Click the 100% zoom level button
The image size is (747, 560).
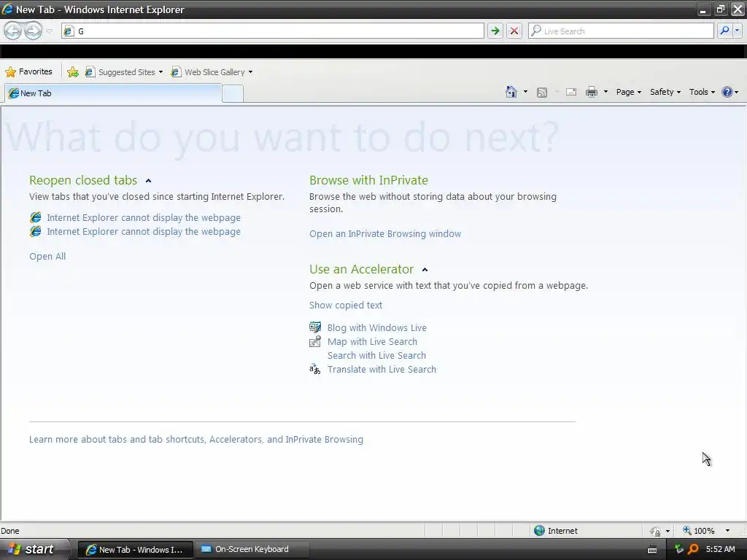698,531
